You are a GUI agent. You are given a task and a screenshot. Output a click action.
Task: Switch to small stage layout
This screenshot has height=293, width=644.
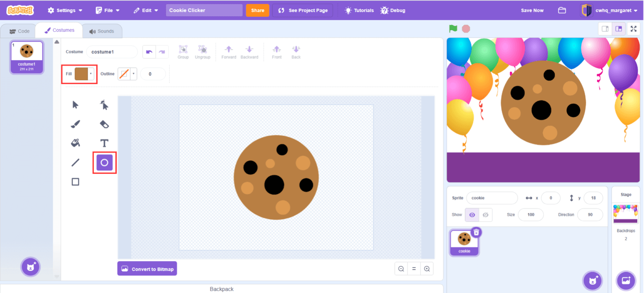605,29
